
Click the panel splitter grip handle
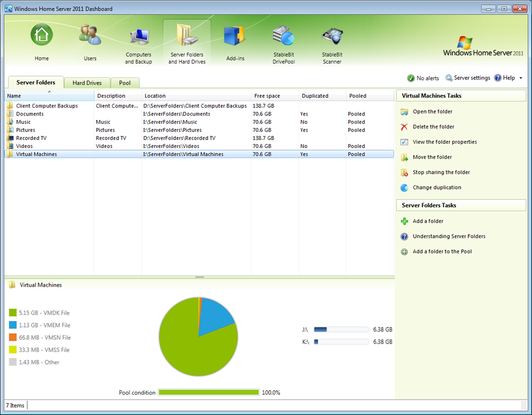tap(199, 277)
